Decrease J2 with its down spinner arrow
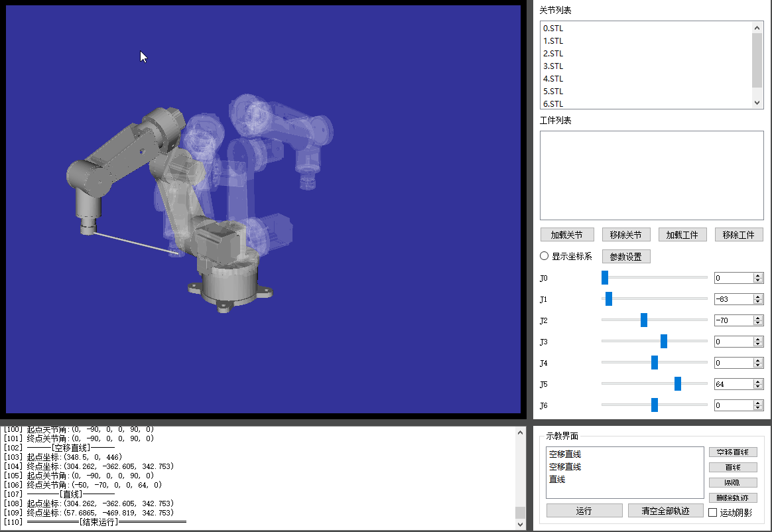The image size is (772, 532). pos(758,323)
